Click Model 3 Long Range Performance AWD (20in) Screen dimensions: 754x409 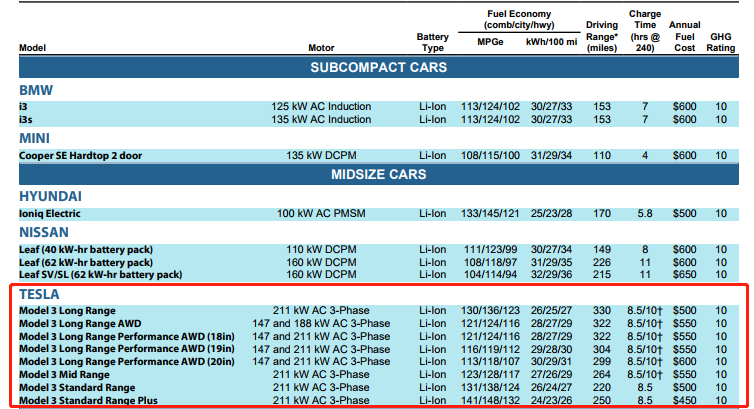tap(127, 361)
